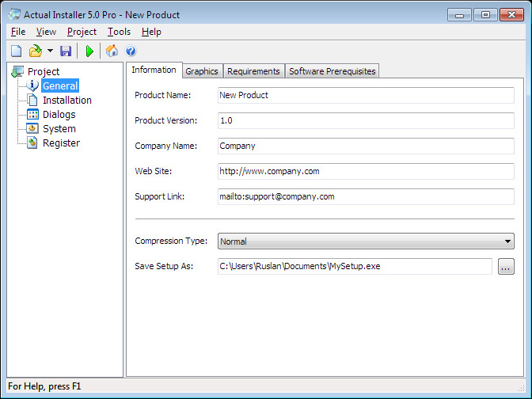
Task: Expand the Open recent dropdown arrow
Action: [50, 51]
